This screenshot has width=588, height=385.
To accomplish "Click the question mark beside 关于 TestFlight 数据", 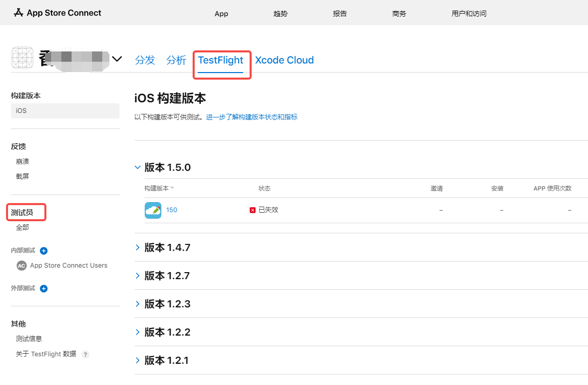I will click(x=86, y=355).
